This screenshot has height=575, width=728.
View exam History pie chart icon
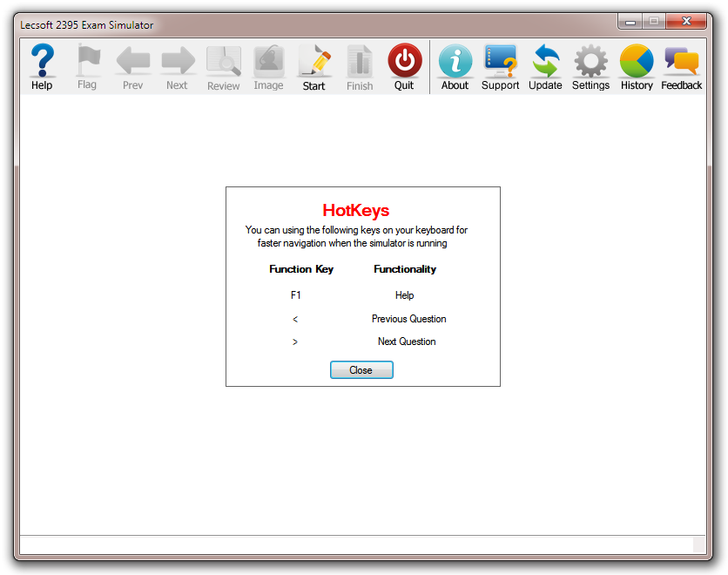point(637,60)
